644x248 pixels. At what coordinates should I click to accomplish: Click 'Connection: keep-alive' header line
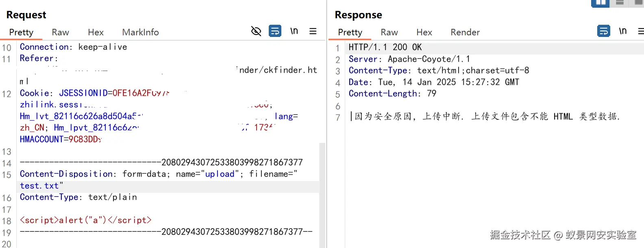74,47
